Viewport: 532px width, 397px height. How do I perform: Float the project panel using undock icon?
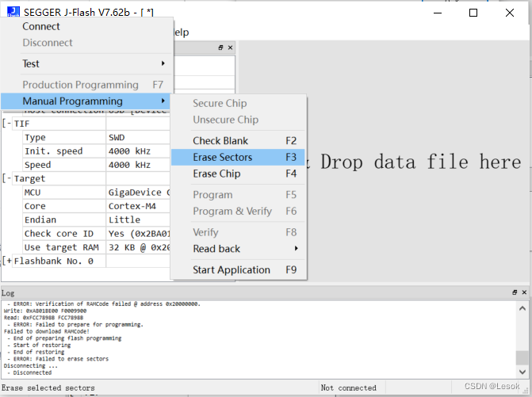pos(221,48)
